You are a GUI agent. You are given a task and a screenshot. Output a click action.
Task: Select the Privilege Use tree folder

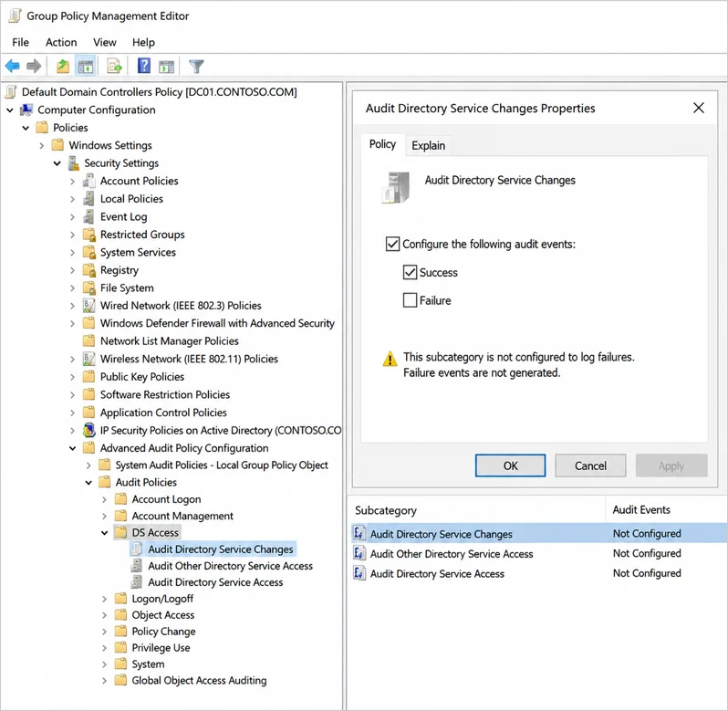click(x=161, y=647)
